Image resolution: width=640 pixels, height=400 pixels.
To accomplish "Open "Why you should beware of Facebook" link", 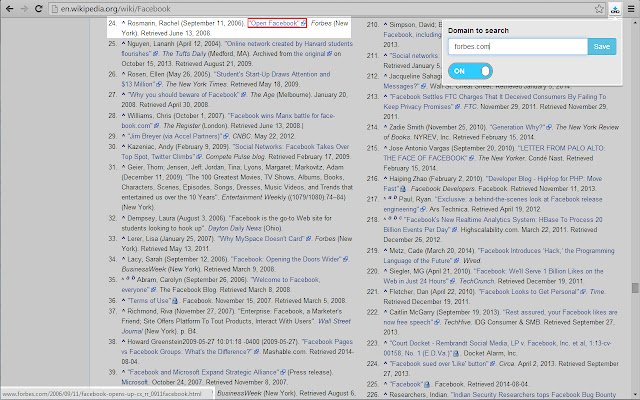I will [184, 95].
